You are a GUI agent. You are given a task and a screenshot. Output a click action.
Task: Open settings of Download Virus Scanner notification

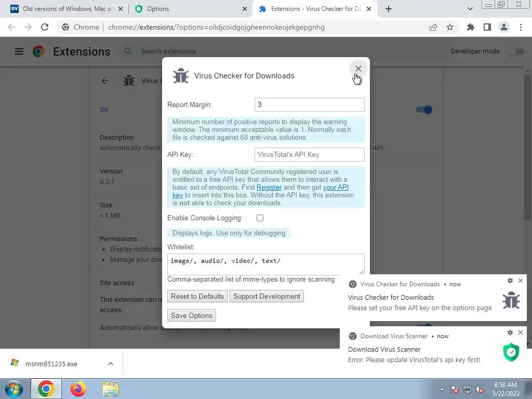pyautogui.click(x=510, y=332)
